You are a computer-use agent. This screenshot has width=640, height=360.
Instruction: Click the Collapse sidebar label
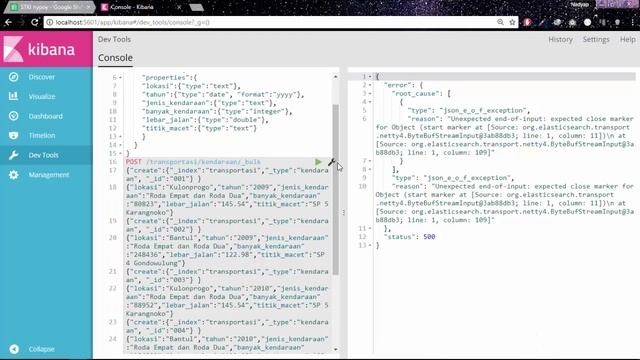click(x=42, y=349)
